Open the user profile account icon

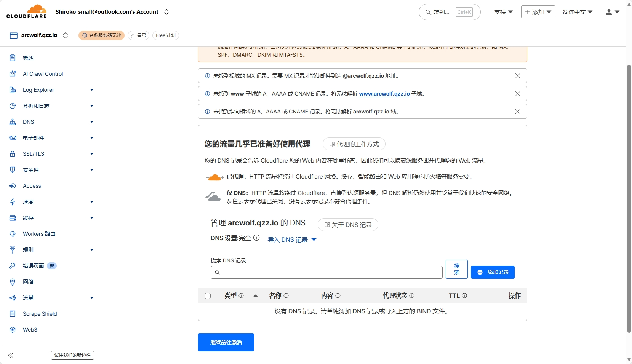(612, 12)
